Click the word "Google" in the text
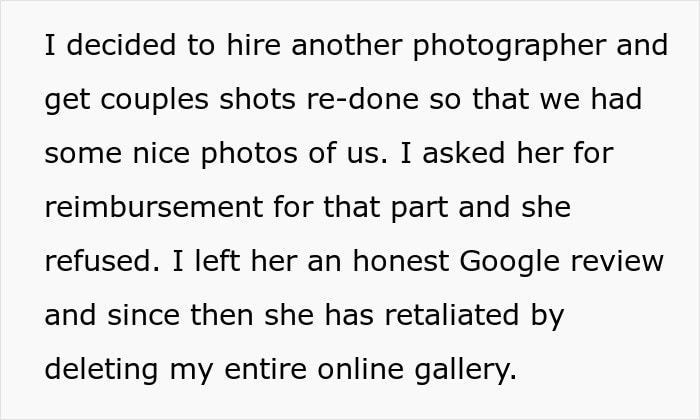The height and width of the screenshot is (420, 700). [509, 262]
